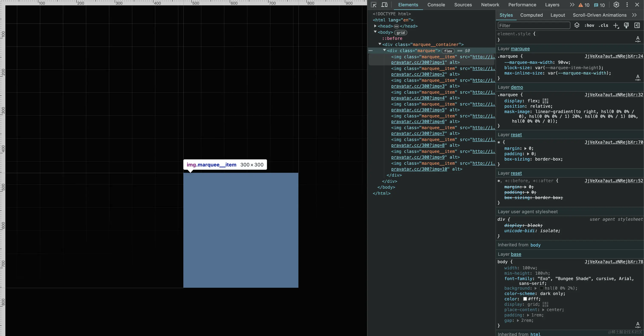Click the white #fff color swatch
The height and width of the screenshot is (336, 644).
(x=525, y=299)
